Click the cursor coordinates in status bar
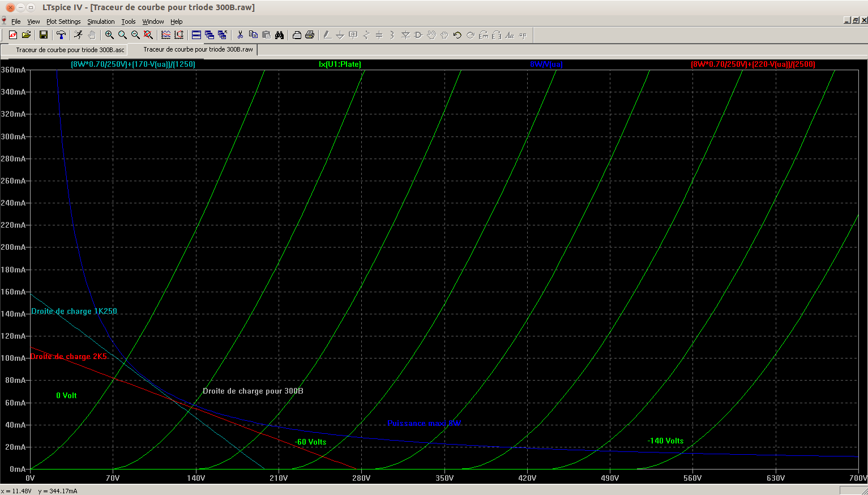The height and width of the screenshot is (495, 868). [x=40, y=491]
